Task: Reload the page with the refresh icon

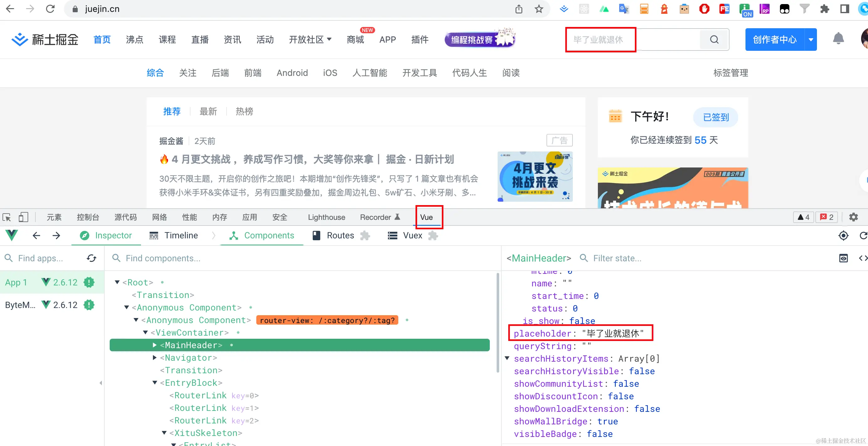Action: click(50, 9)
